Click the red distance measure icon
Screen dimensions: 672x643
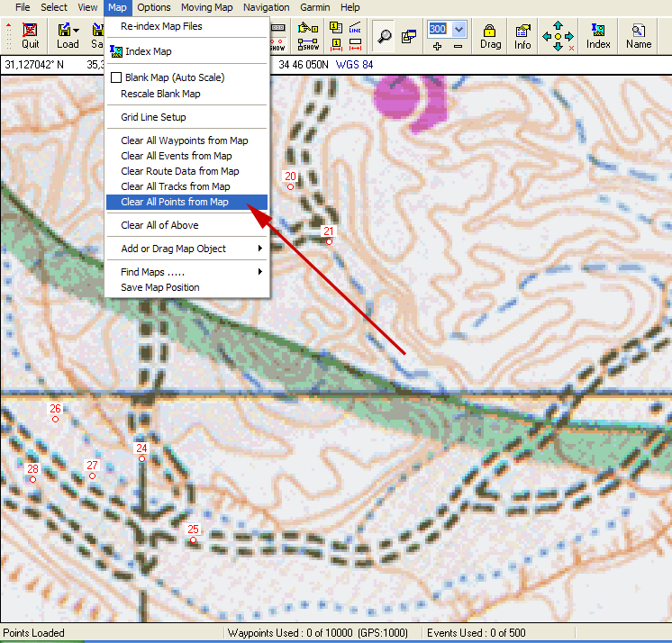[x=355, y=44]
